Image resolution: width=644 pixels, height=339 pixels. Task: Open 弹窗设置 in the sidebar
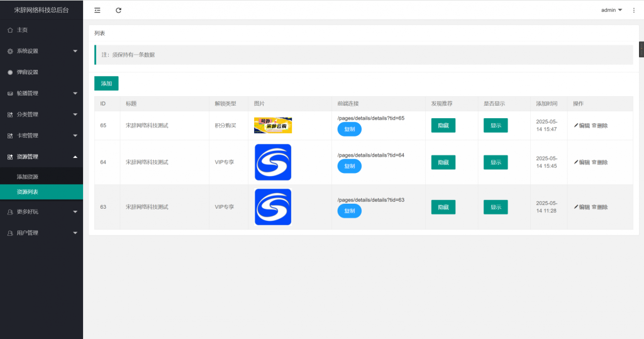(28, 72)
